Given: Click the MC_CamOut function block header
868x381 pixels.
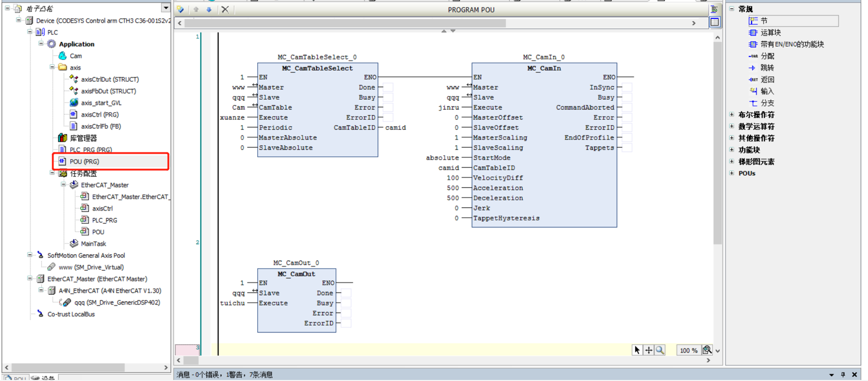Looking at the screenshot, I should pyautogui.click(x=297, y=274).
